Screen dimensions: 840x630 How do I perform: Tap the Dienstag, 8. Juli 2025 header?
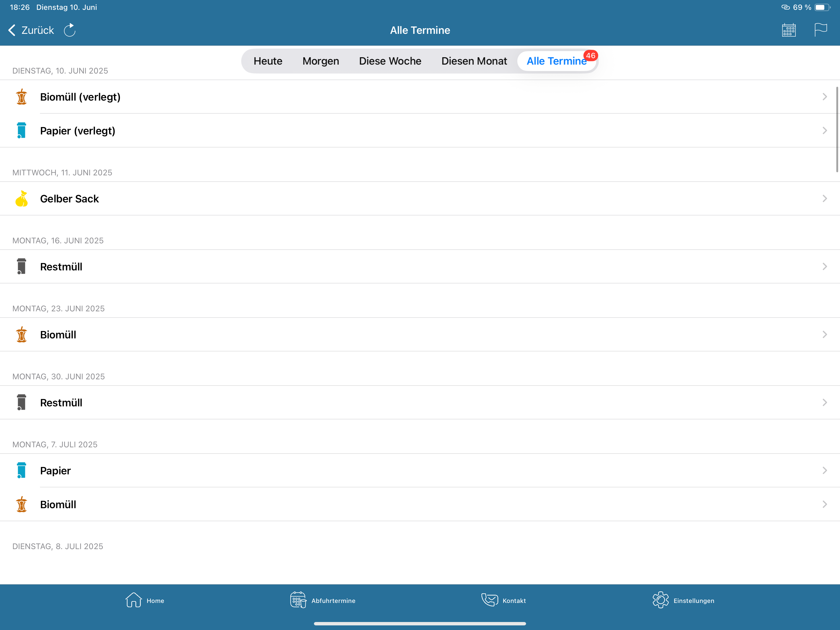tap(58, 546)
